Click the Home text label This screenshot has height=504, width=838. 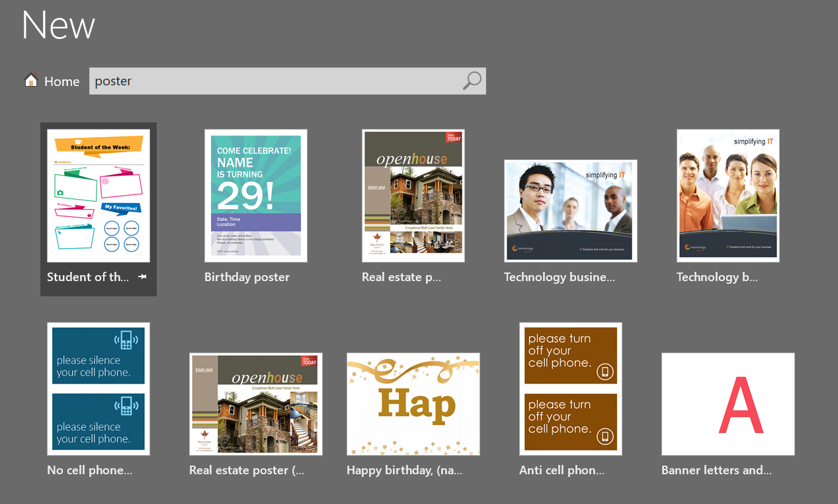point(62,81)
